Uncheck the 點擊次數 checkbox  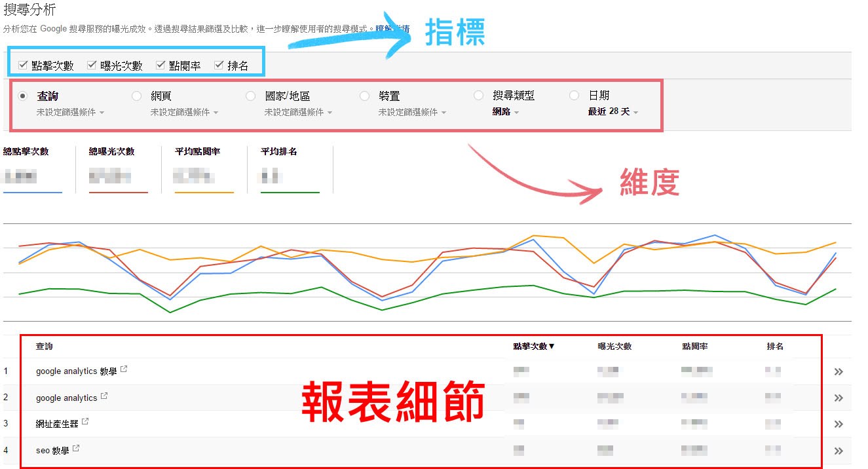click(x=23, y=65)
